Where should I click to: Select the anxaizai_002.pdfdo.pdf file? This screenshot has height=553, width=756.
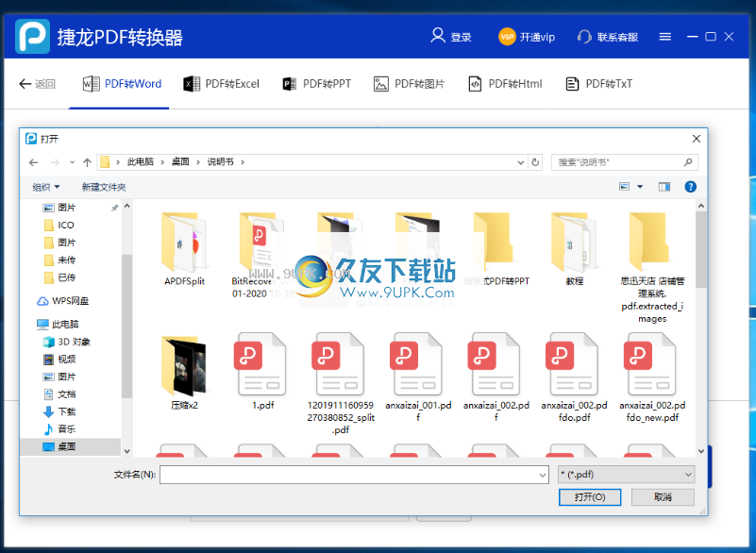click(574, 377)
